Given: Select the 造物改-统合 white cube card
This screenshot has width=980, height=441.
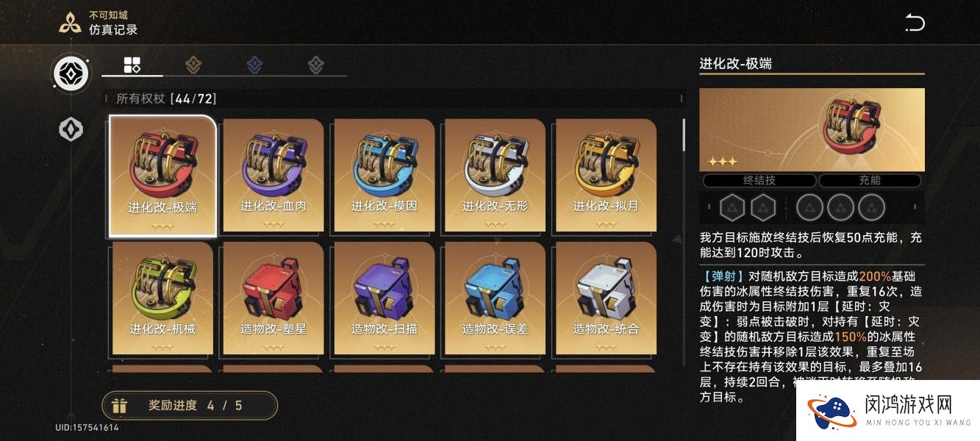Looking at the screenshot, I should [607, 298].
